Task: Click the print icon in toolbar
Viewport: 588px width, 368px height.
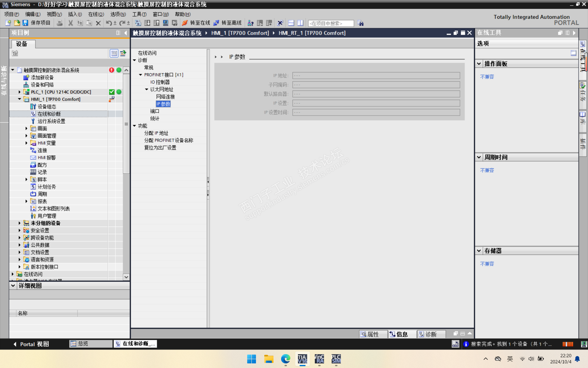Action: pos(60,23)
